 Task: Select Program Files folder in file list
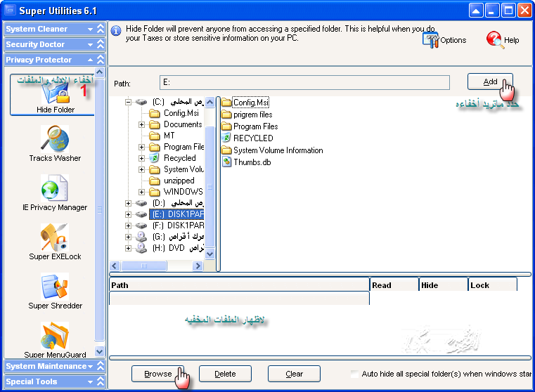coord(250,126)
